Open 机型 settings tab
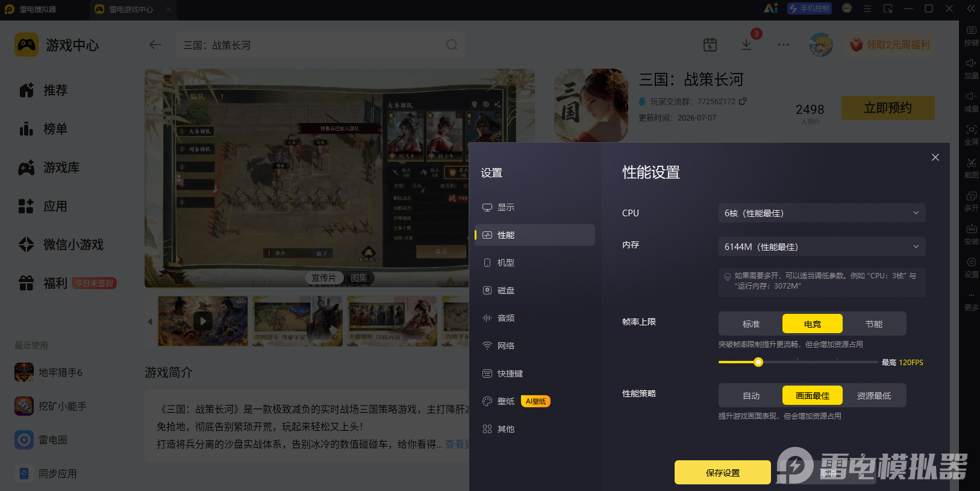Viewport: 980px width, 491px height. click(x=535, y=263)
